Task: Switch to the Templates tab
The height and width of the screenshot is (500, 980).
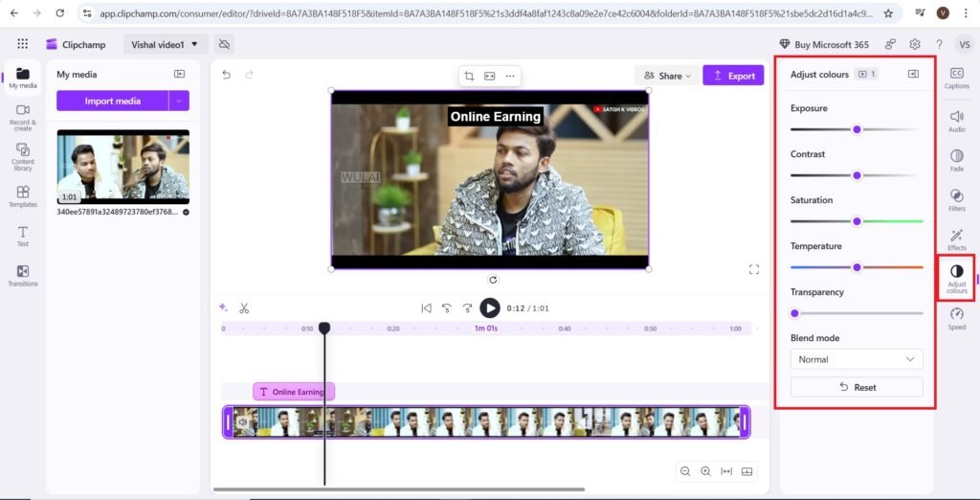Action: click(23, 196)
